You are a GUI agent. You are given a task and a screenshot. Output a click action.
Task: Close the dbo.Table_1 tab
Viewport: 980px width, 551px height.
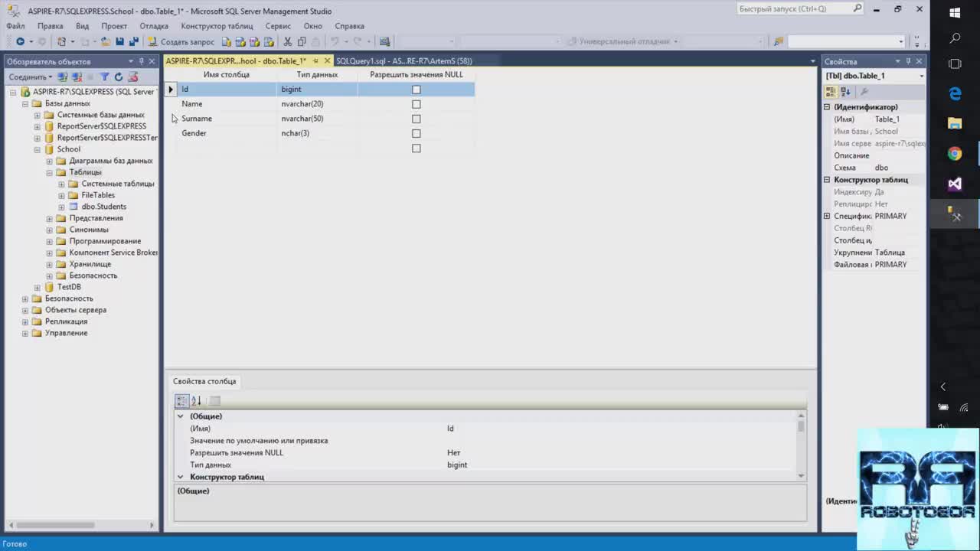(x=328, y=61)
